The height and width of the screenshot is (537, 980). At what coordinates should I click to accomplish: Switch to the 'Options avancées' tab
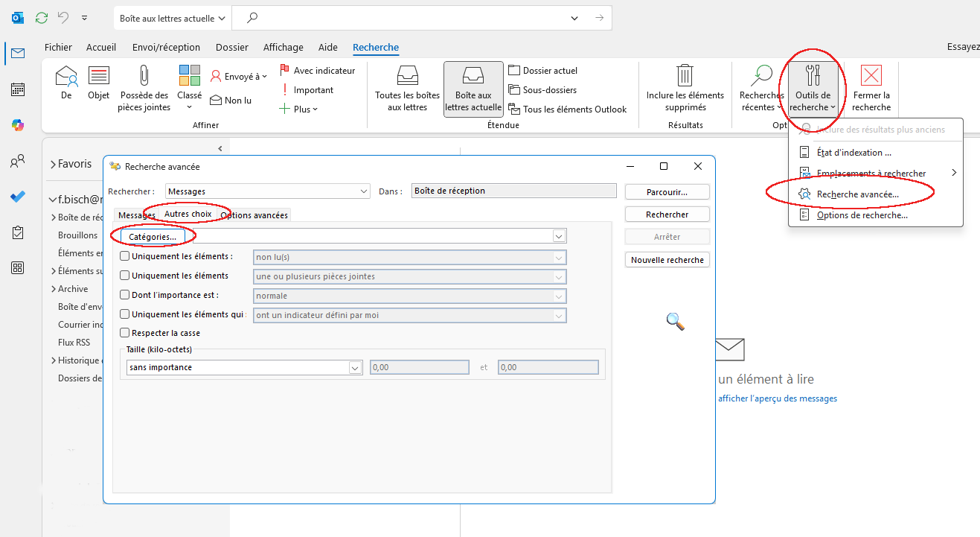coord(255,215)
